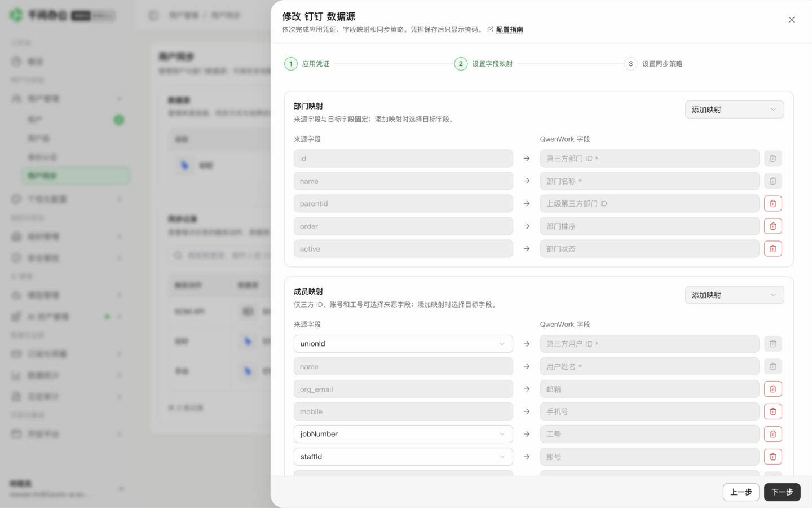Delete the org_email member mapping
Viewport: 812px width, 508px height.
pos(773,389)
